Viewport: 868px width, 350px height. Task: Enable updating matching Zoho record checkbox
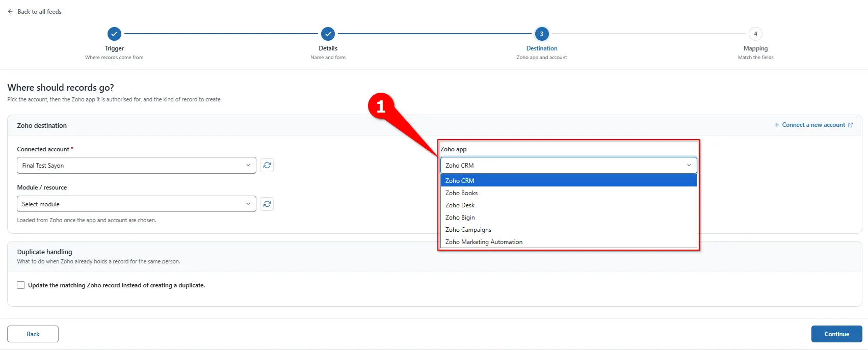(x=21, y=285)
